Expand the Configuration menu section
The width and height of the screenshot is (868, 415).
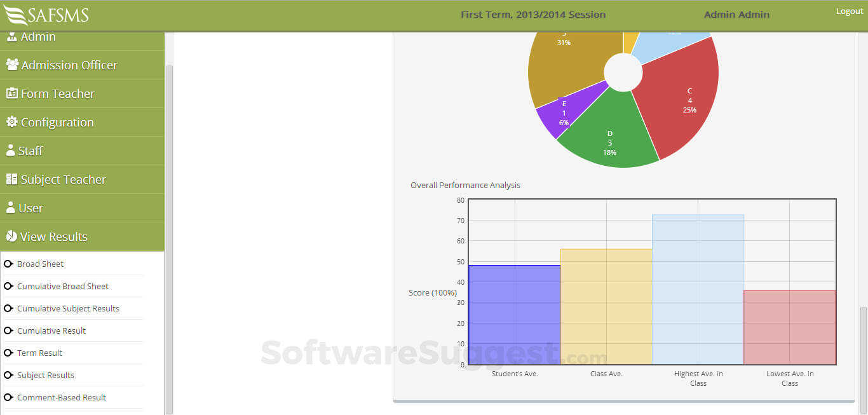[x=82, y=122]
